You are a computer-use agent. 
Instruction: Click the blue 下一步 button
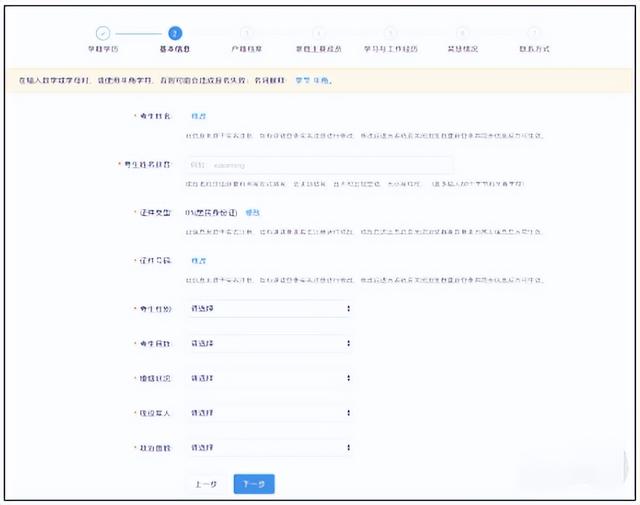coord(254,484)
